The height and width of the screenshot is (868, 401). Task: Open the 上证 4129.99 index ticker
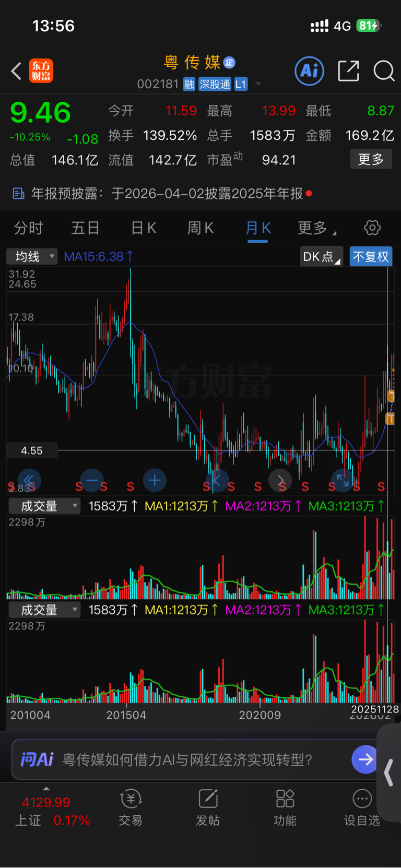coord(52,811)
